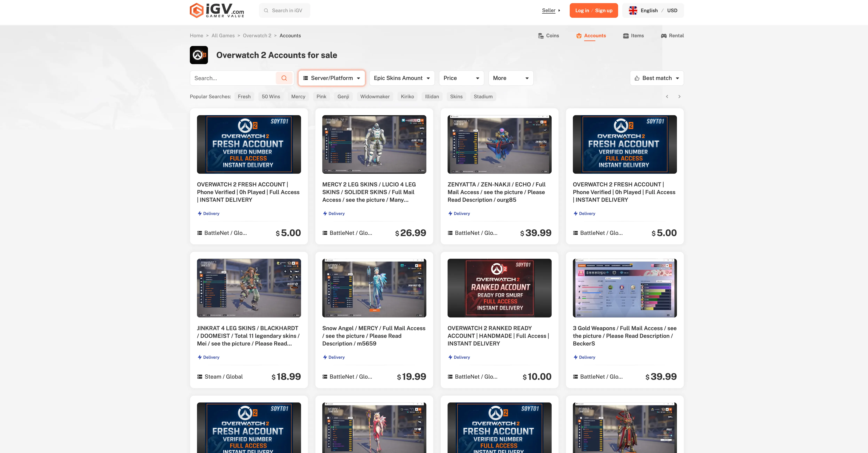Click the right arrow on popular searches carousel
The height and width of the screenshot is (453, 868).
pos(679,97)
